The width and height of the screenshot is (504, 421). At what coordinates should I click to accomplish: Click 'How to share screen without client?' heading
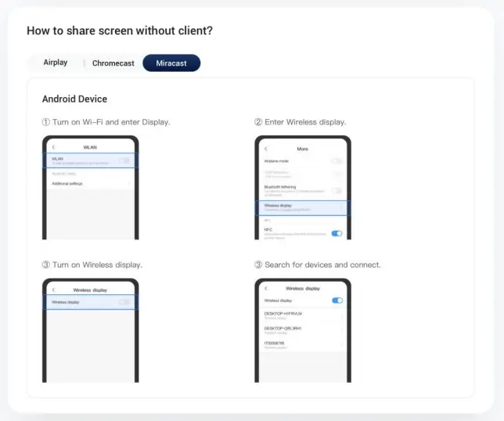click(120, 31)
